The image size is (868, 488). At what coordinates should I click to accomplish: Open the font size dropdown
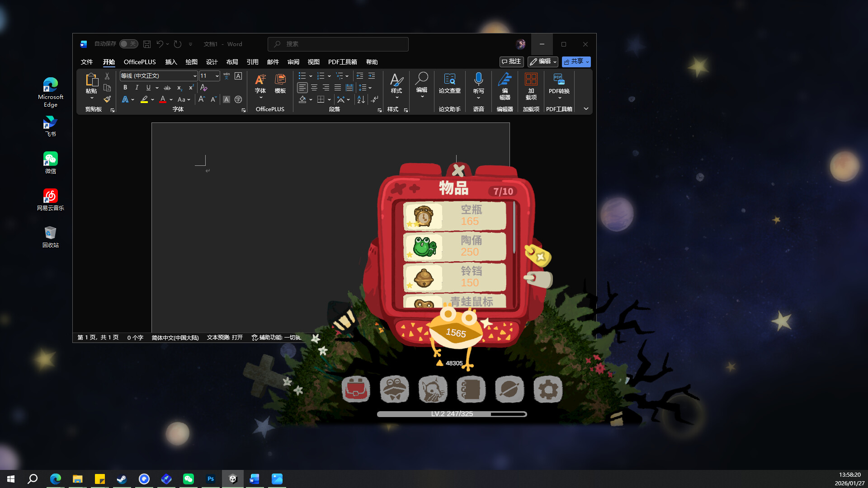pos(216,76)
